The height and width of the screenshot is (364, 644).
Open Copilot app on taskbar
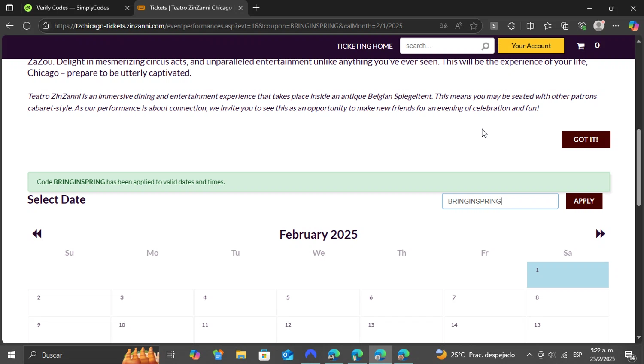194,355
